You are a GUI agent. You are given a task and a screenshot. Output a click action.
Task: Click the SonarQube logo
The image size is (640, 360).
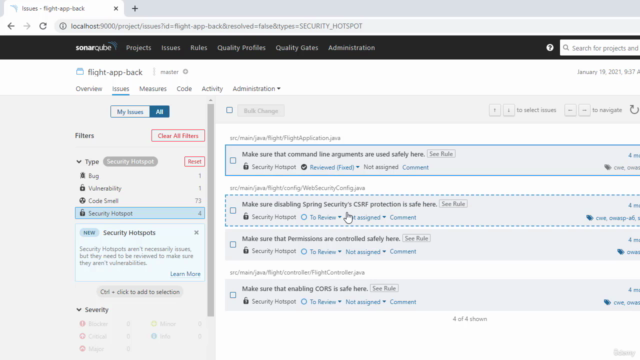tap(96, 47)
